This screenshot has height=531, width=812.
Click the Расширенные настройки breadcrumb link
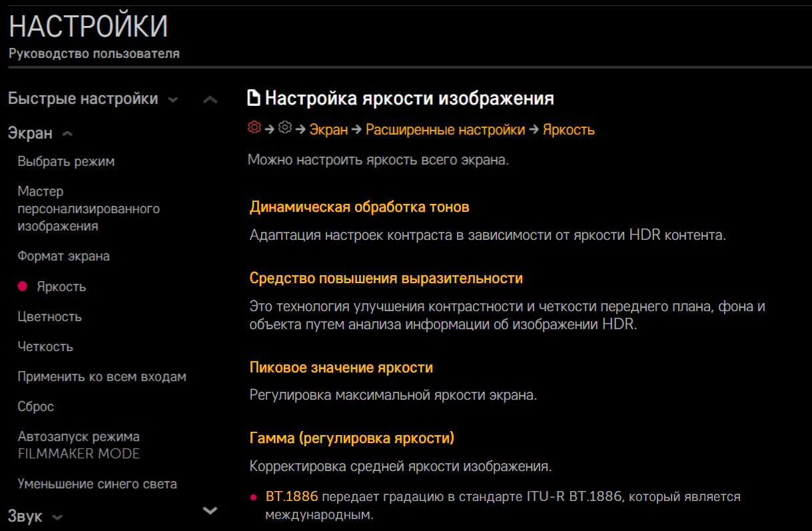[445, 130]
